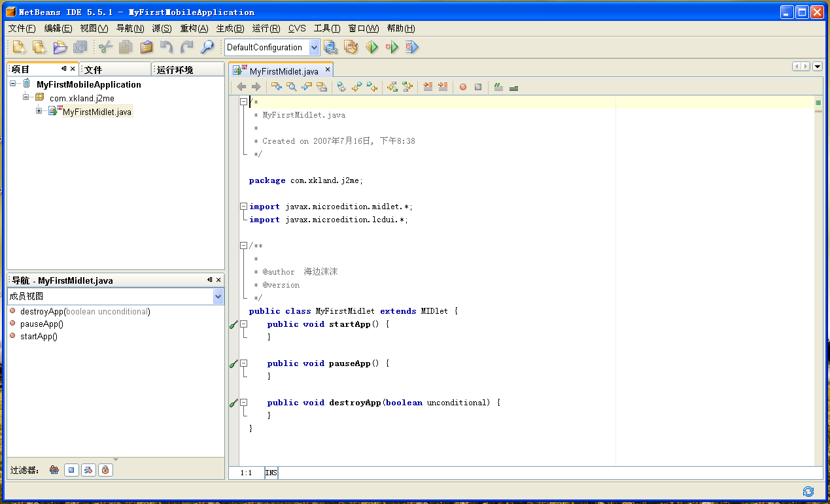
Task: Click the Find magnifier icon in main toolbar
Action: click(207, 47)
